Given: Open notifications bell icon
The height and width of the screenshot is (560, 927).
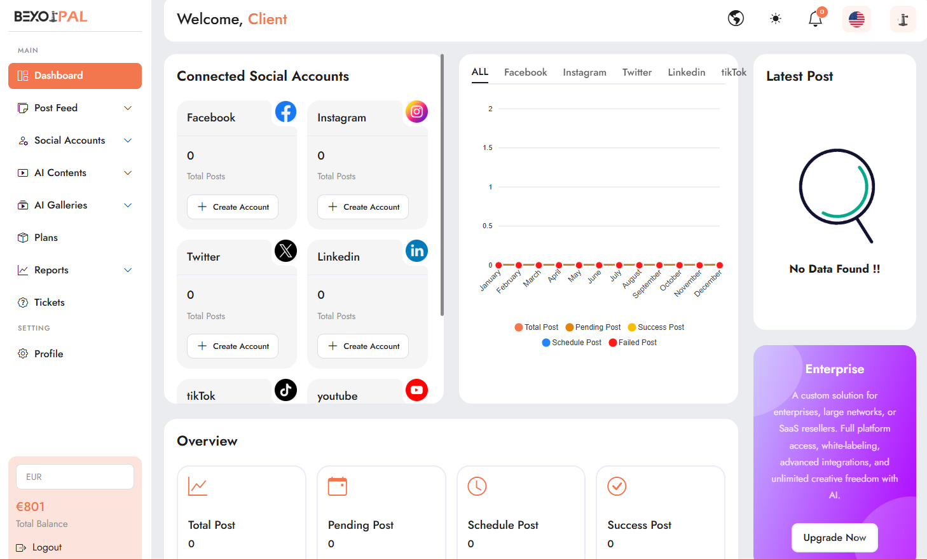Looking at the screenshot, I should [x=815, y=19].
